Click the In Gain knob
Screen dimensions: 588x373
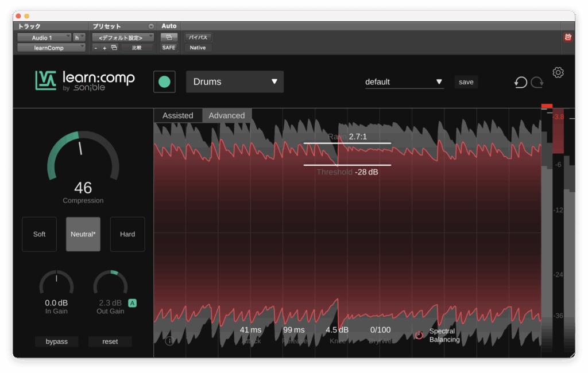click(x=56, y=283)
